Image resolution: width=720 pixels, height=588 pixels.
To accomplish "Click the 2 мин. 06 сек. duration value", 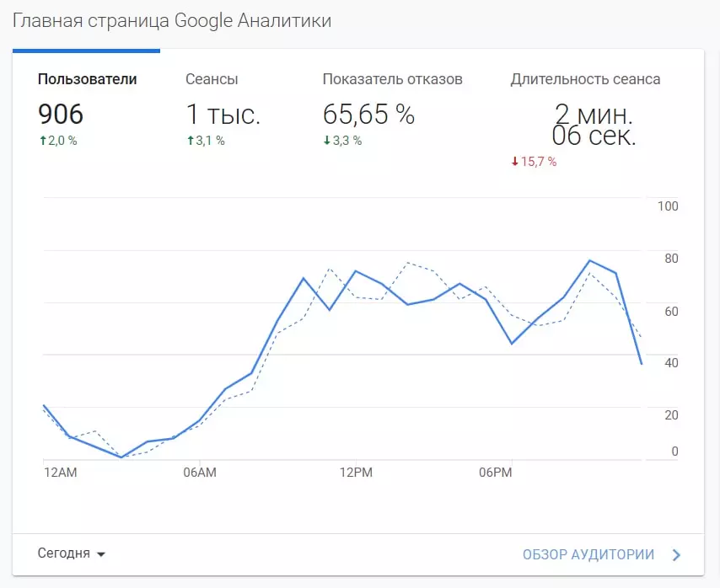I will point(594,124).
